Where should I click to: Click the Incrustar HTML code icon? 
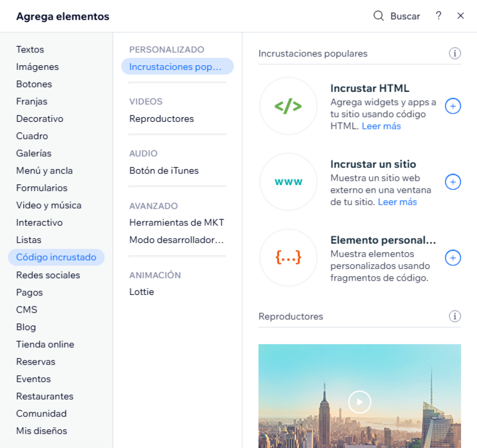[x=288, y=106]
